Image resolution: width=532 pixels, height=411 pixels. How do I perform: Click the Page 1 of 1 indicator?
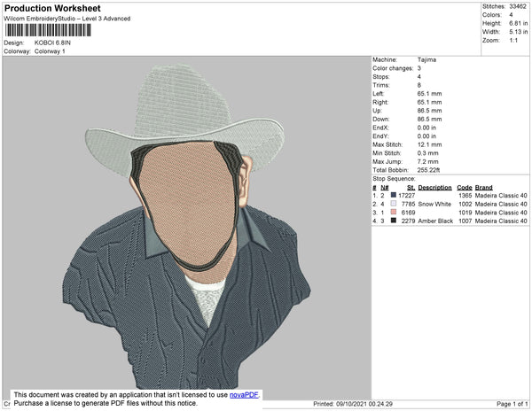[508, 404]
